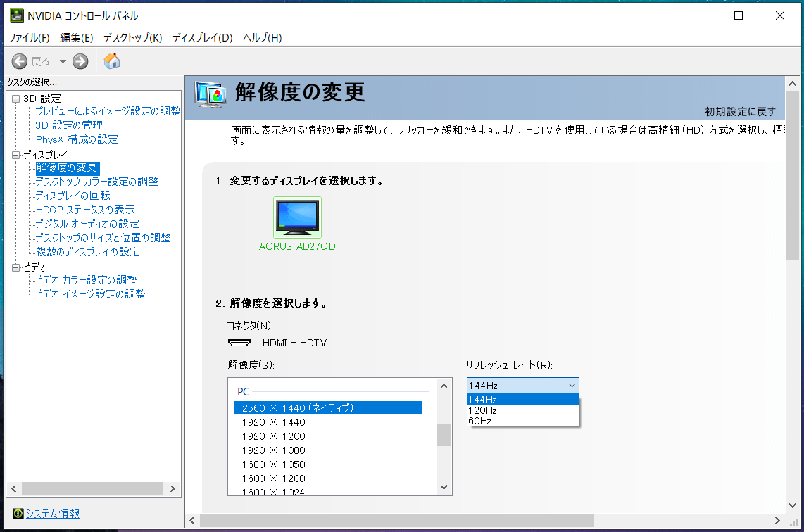The height and width of the screenshot is (532, 804).
Task: Collapse the ディスプレイ tree node
Action: 16,155
